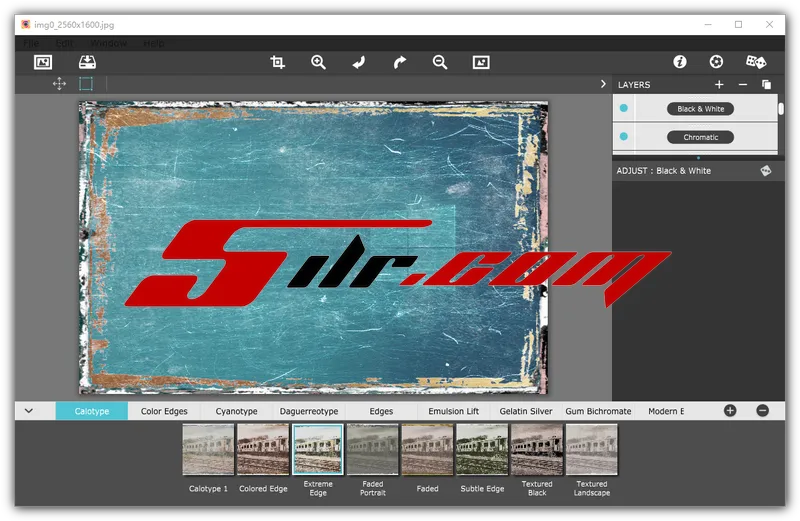Click the ADJUST : Black & White header
The width and height of the screenshot is (800, 521).
(x=663, y=171)
